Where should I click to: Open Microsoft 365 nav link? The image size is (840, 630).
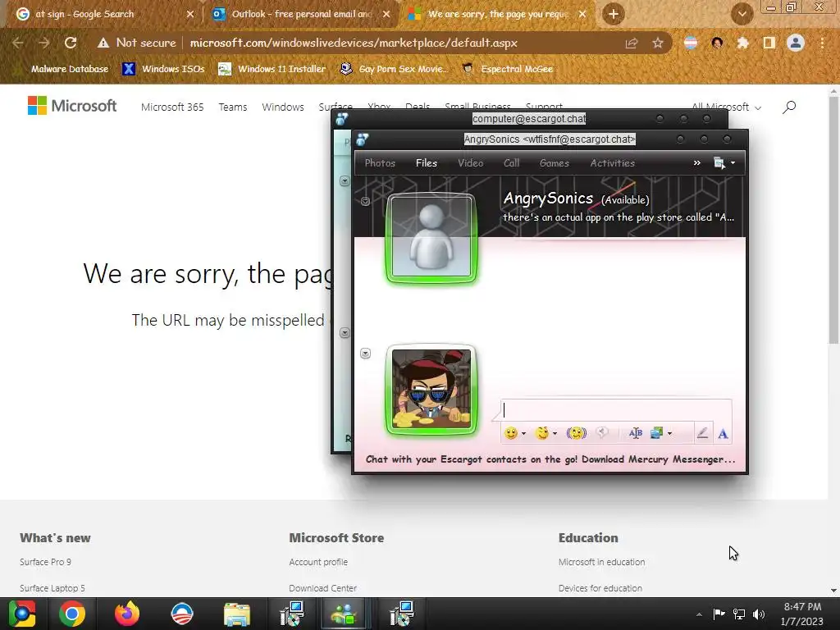coord(172,107)
